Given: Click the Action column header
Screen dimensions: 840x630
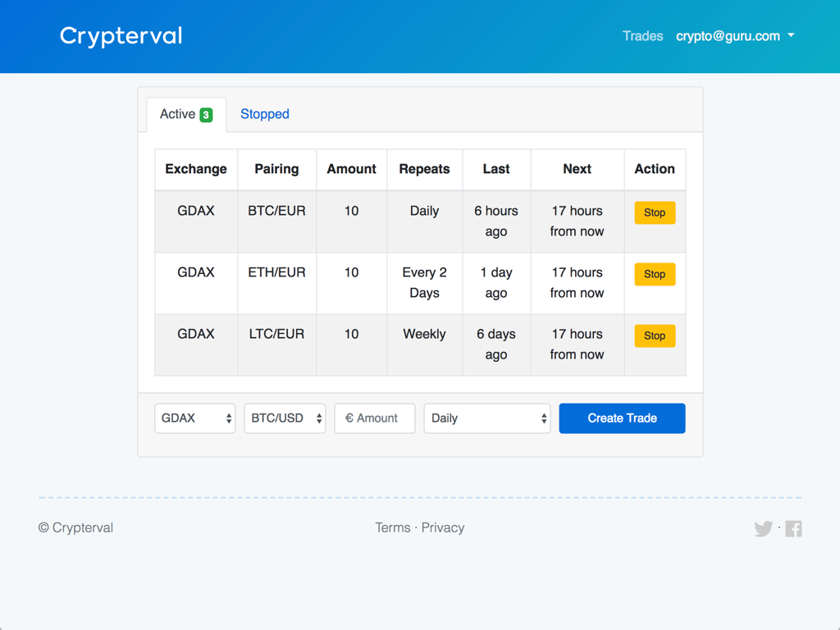Looking at the screenshot, I should tap(655, 169).
